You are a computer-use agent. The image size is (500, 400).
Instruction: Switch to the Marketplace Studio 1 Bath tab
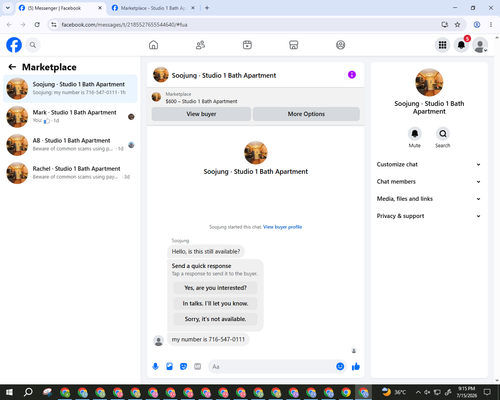click(153, 8)
